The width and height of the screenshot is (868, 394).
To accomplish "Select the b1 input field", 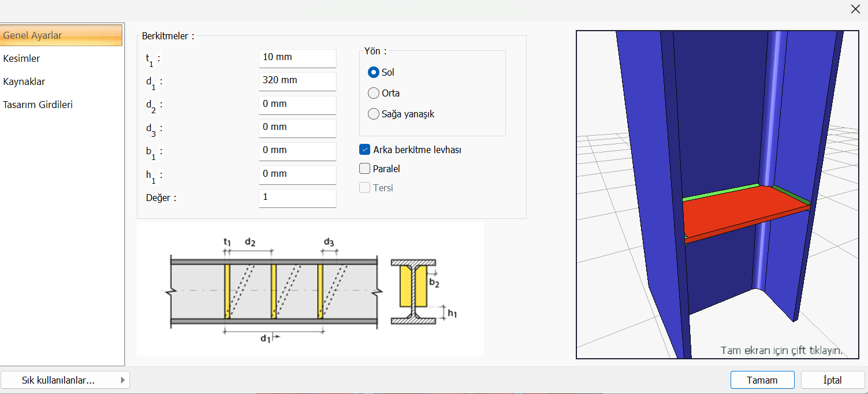I will (x=297, y=151).
